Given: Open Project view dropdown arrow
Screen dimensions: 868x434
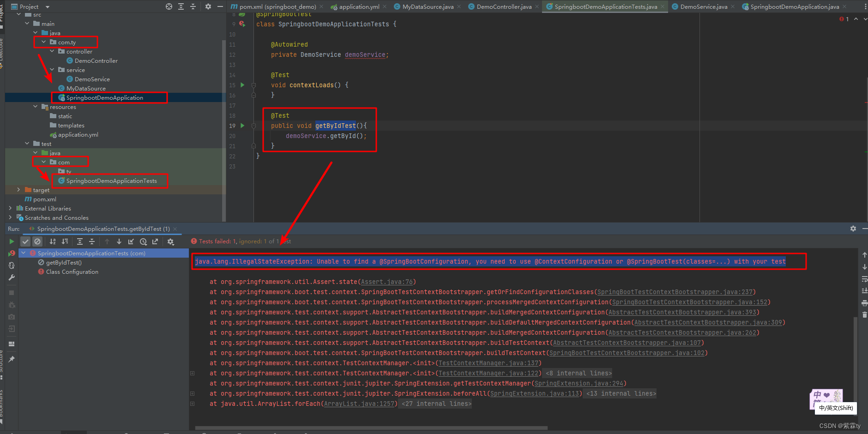Looking at the screenshot, I should (x=48, y=7).
